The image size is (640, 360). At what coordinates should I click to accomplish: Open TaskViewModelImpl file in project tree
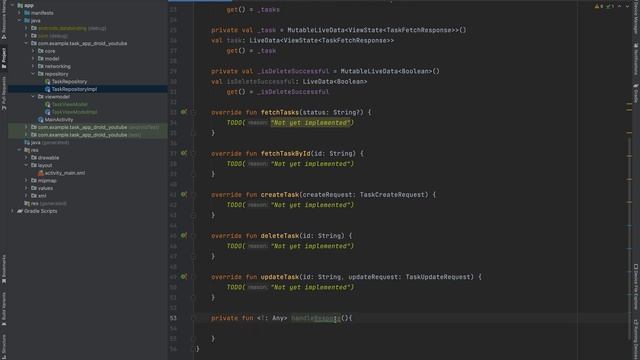coord(74,112)
